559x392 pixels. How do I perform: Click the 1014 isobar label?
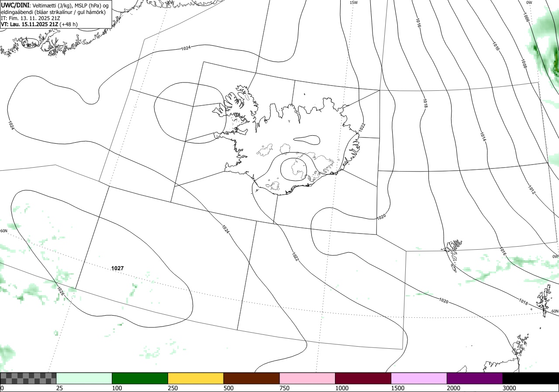[x=483, y=136]
